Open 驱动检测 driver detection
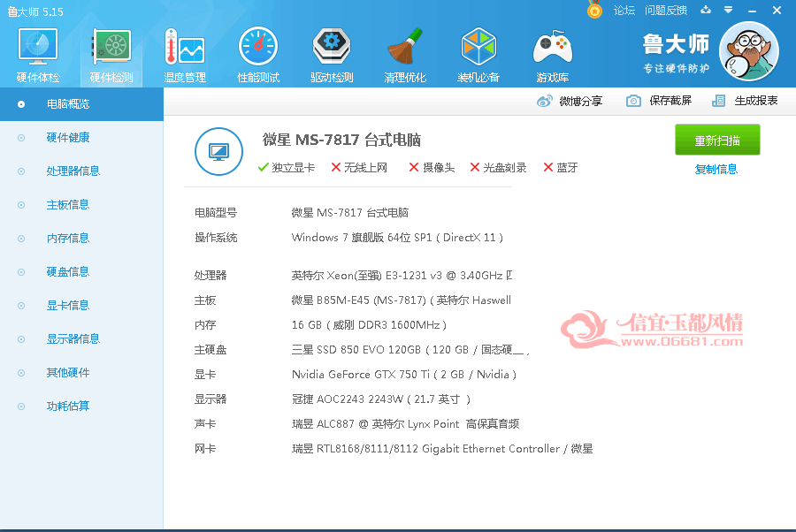Image resolution: width=796 pixels, height=532 pixels. pos(332,56)
